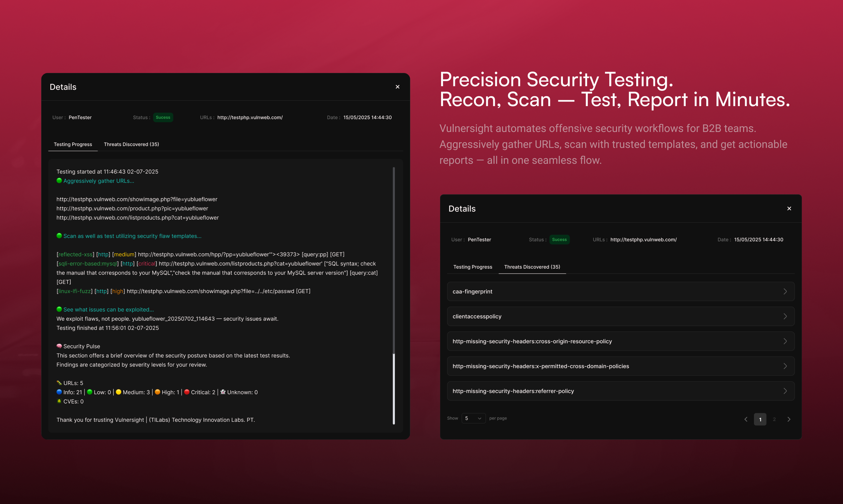The width and height of the screenshot is (843, 504).
Task: Click the listproducts.php?cat=yublueflower gathered URL
Action: pyautogui.click(x=138, y=218)
